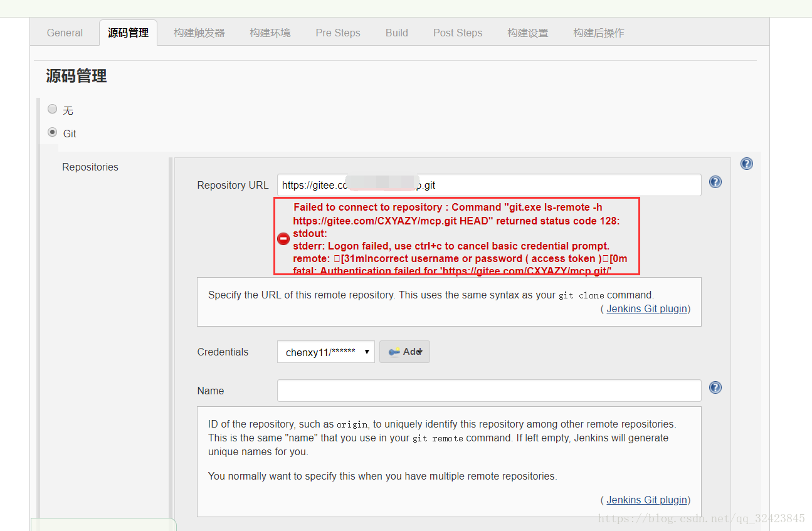Click the 源码管理 section heading
The height and width of the screenshot is (531, 812).
[x=76, y=76]
